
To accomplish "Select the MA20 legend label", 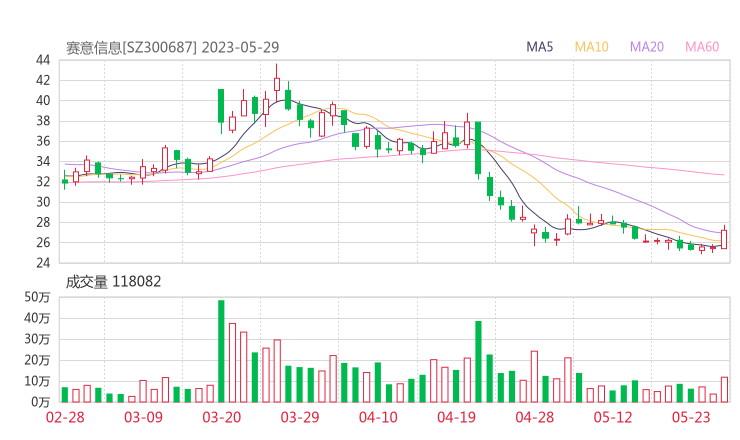I will tap(647, 47).
